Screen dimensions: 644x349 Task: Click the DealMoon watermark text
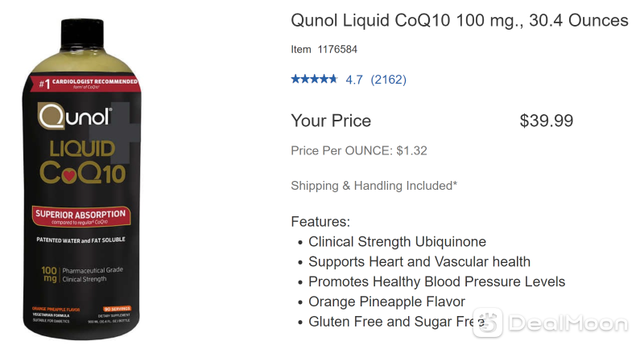point(568,323)
